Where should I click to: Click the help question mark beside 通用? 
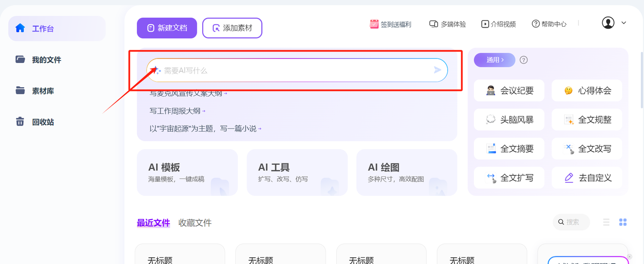tap(524, 60)
